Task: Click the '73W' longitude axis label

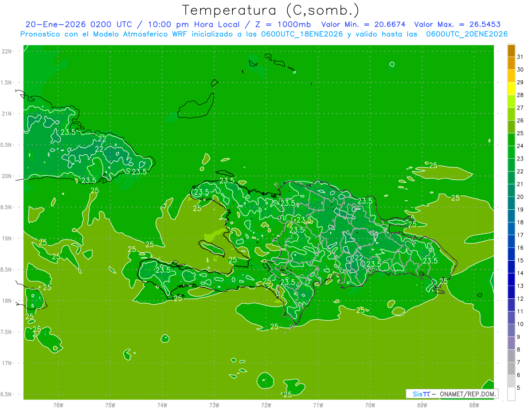Action: click(x=214, y=405)
